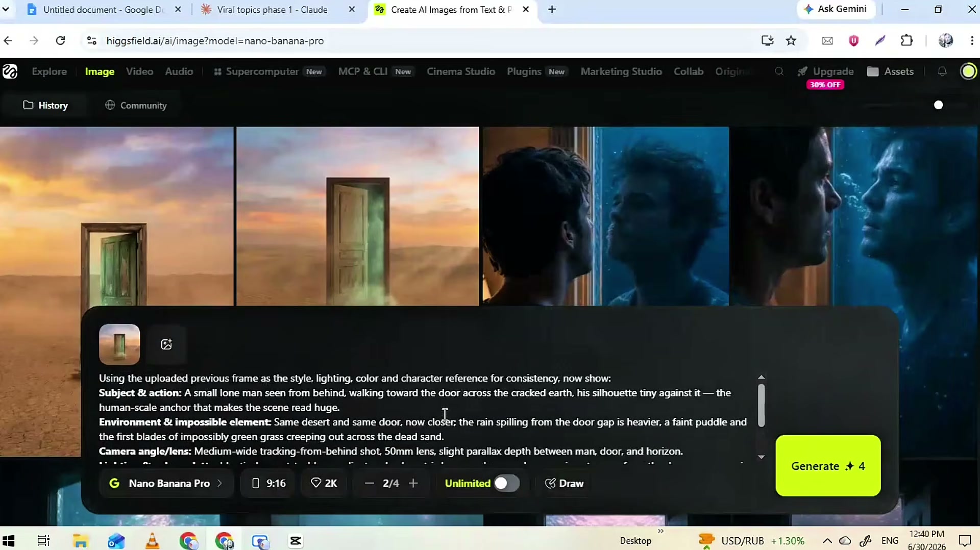Change the 2K resolution setting
The height and width of the screenshot is (550, 980).
[324, 484]
